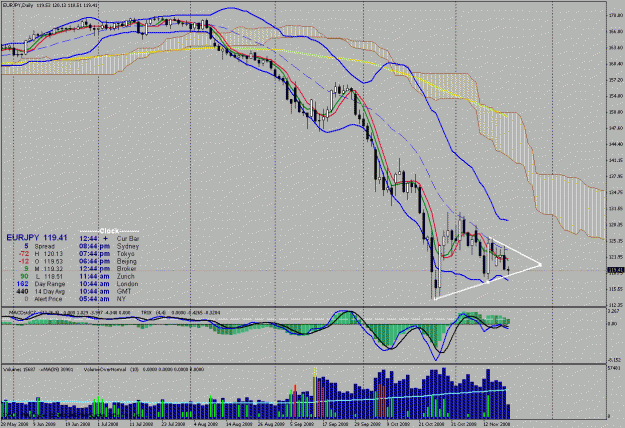Click the Cur Bar clock label
Image resolution: width=625 pixels, height=428 pixels.
[128, 239]
